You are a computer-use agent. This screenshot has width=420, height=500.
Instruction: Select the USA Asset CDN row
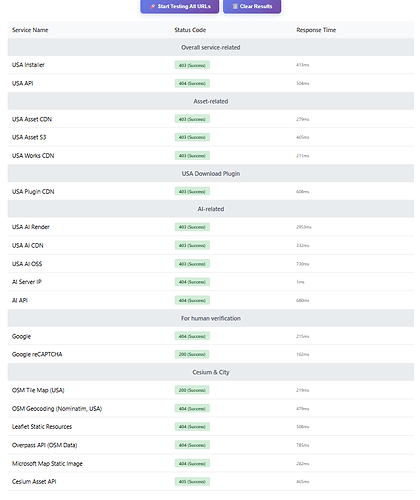[x=211, y=119]
